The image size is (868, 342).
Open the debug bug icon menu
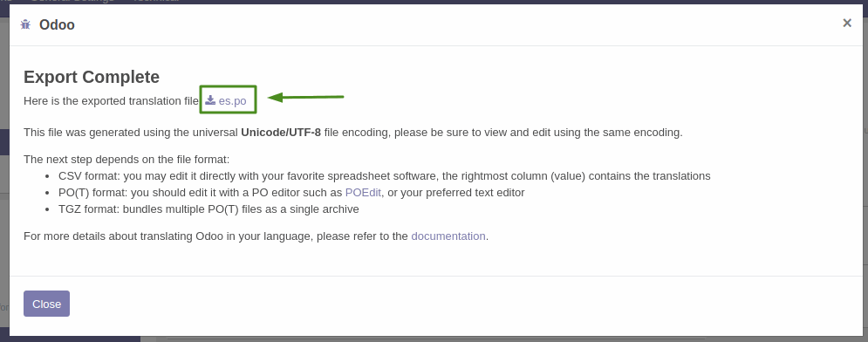pyautogui.click(x=25, y=24)
